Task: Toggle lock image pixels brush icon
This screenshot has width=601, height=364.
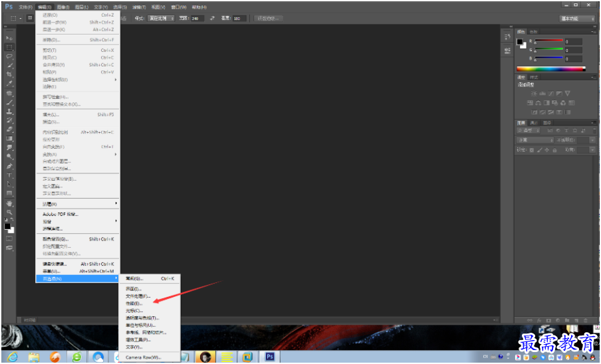Action: pos(539,150)
